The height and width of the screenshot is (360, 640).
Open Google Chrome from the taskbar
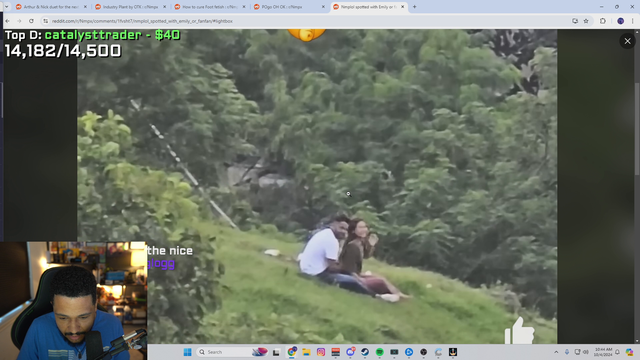292,352
